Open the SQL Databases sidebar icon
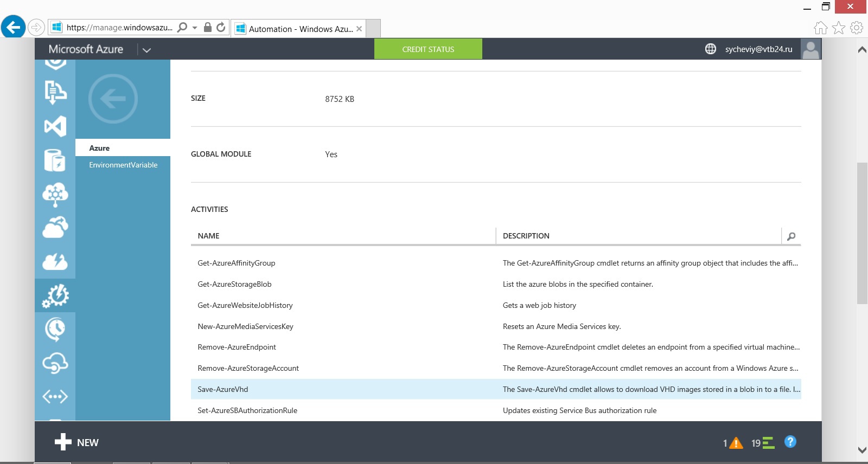The image size is (868, 464). click(x=55, y=160)
